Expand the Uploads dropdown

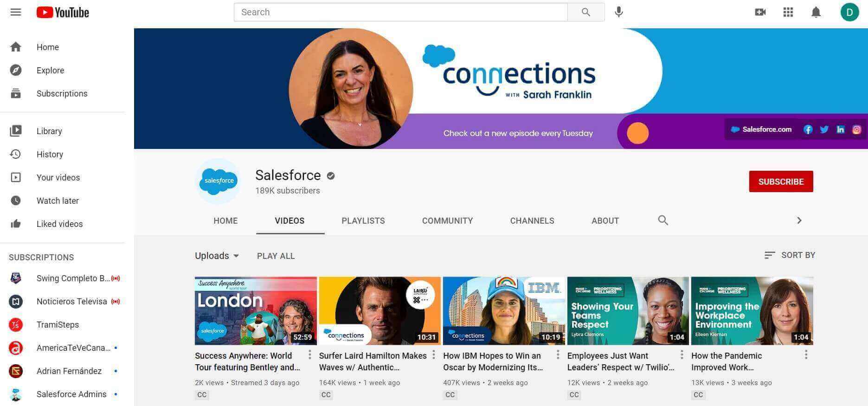pos(217,256)
